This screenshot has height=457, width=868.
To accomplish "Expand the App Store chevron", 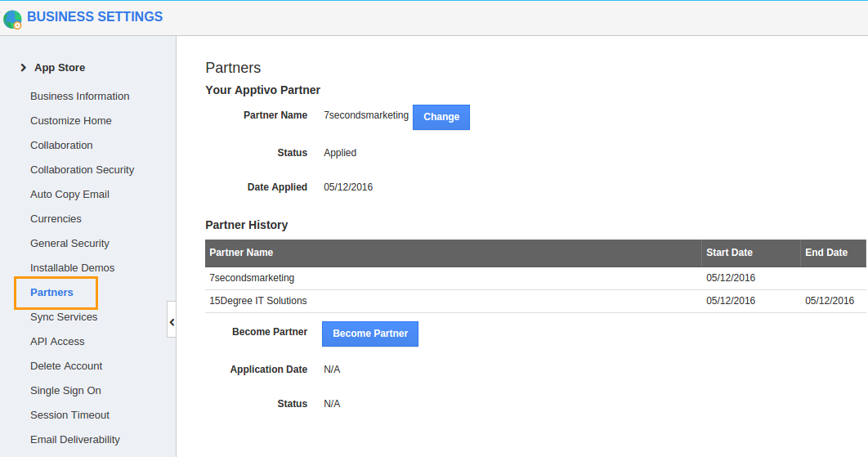I will coord(23,68).
